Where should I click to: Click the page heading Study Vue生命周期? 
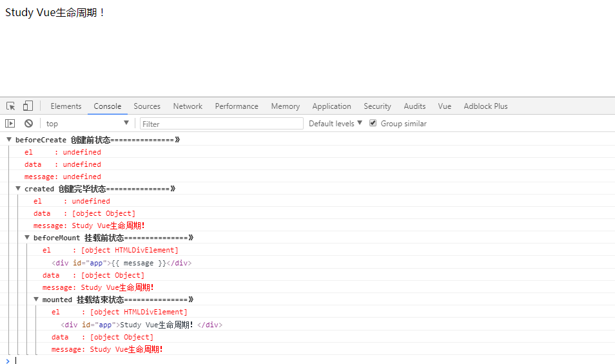(x=55, y=12)
